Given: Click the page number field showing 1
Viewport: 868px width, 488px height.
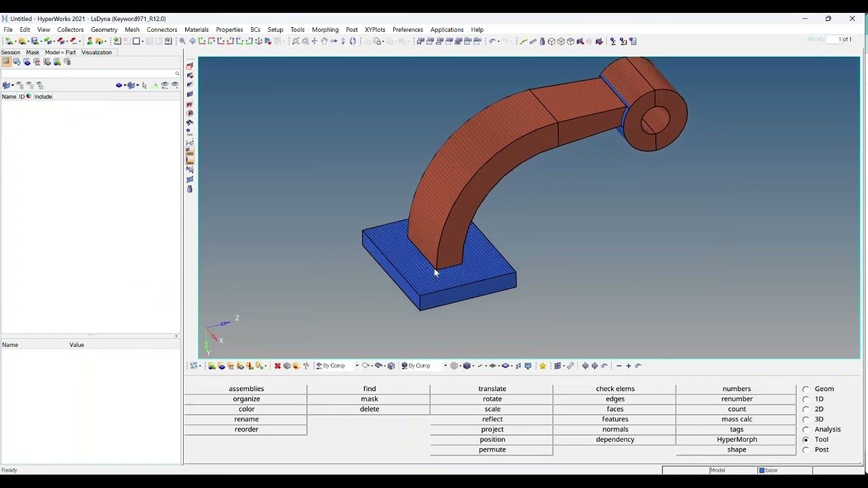Looking at the screenshot, I should (x=833, y=39).
